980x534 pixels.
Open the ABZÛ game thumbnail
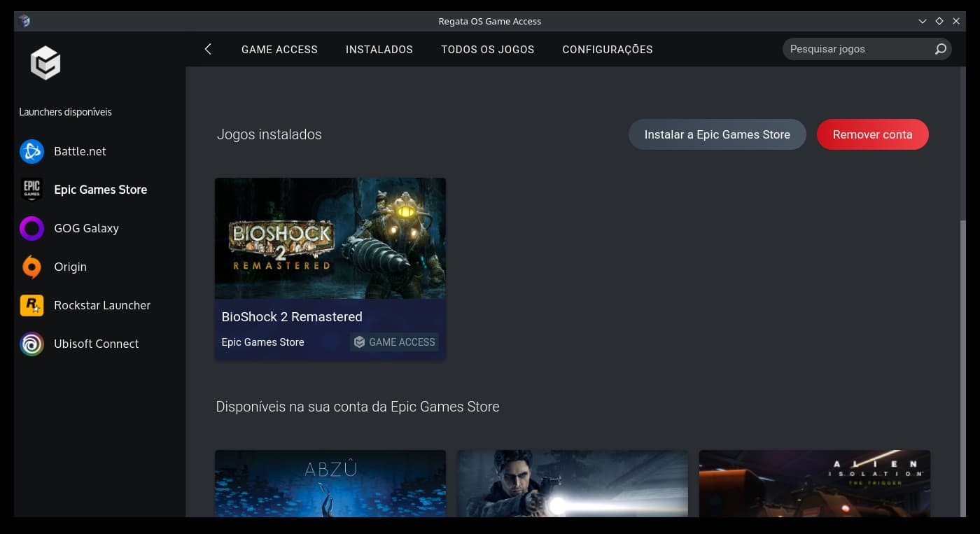pos(330,484)
